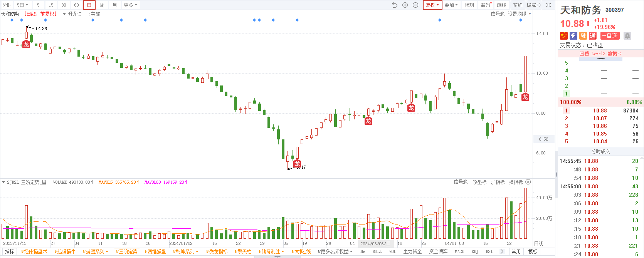This screenshot has width=644, height=258.
Task: Switch to the BOLL indicator tab
Action: point(377,251)
